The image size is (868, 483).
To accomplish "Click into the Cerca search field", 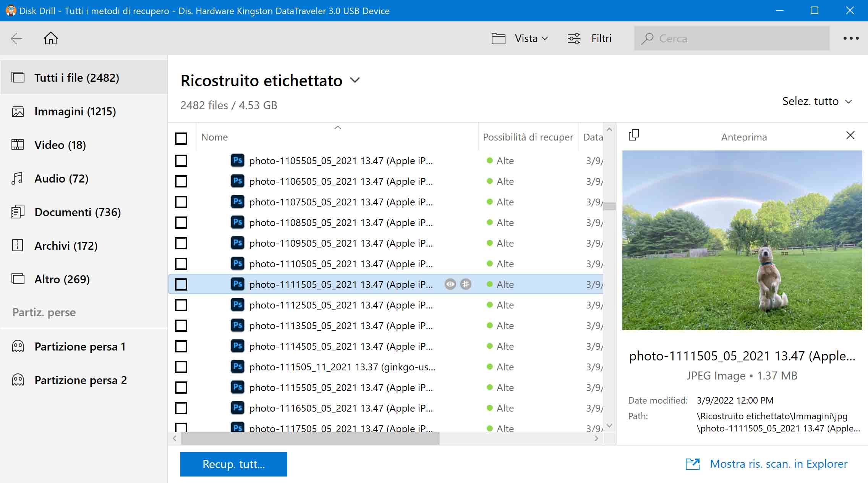I will click(732, 38).
